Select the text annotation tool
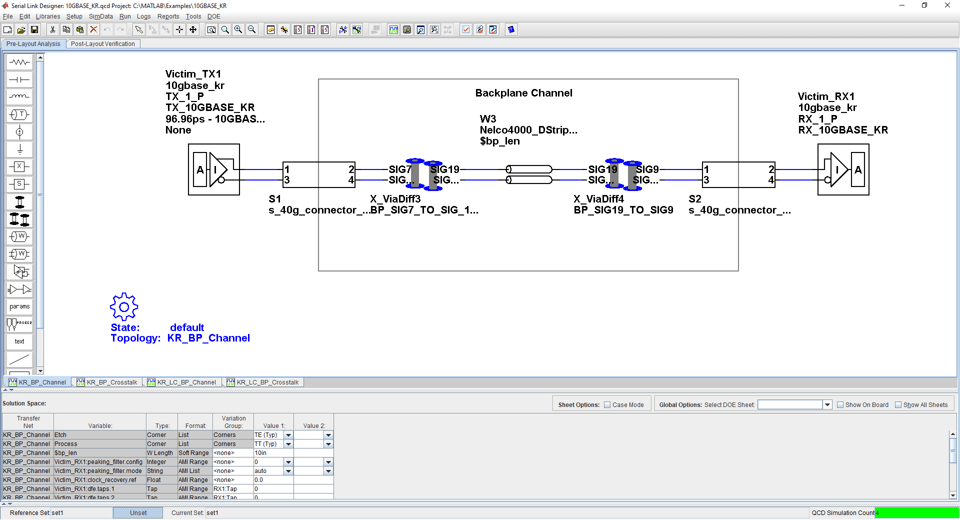960x520 pixels. [x=19, y=341]
